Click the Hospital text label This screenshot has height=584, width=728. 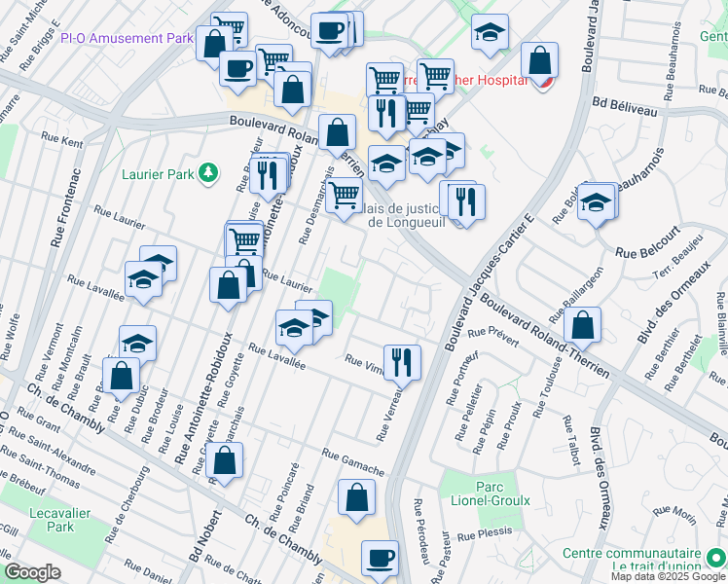pos(503,81)
